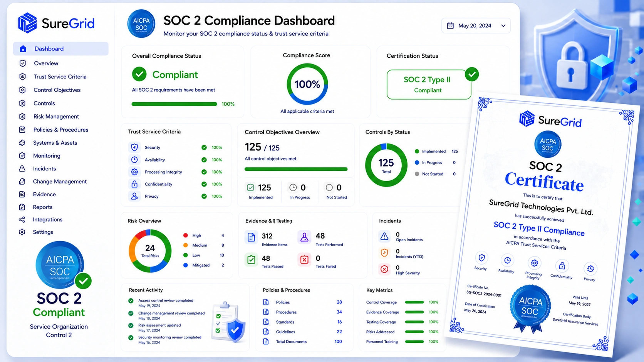
Task: Click the check beside Security monitoring review completed
Action: point(131,338)
